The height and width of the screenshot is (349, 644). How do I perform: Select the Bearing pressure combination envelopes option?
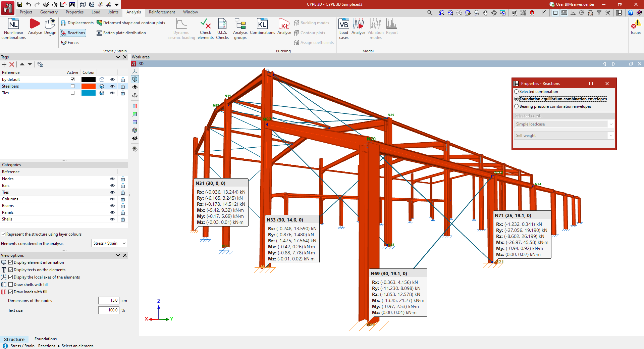tap(517, 106)
